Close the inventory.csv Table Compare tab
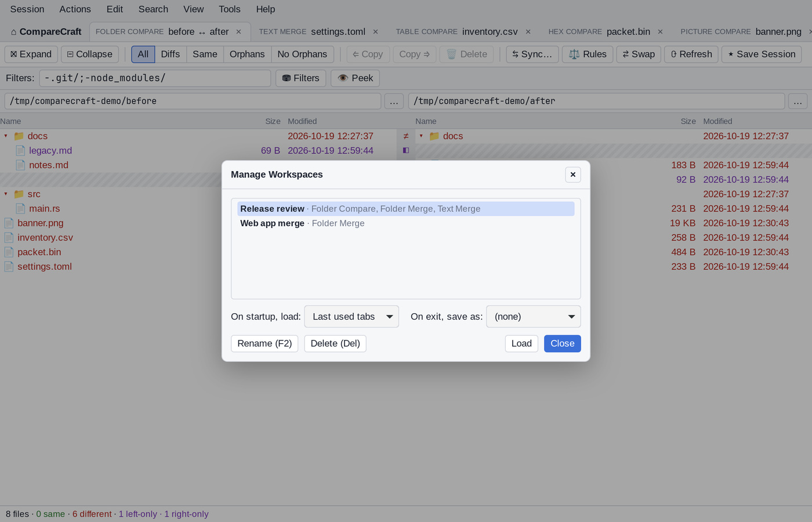The width and height of the screenshot is (812, 522). point(528,32)
